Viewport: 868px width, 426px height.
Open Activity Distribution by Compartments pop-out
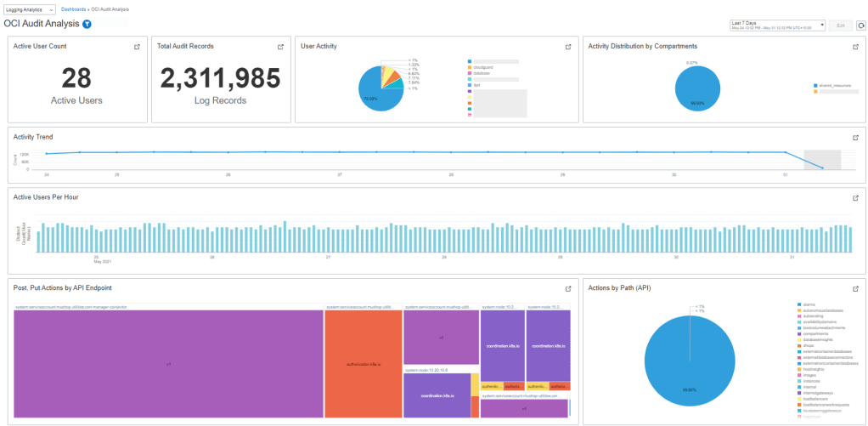(x=855, y=47)
